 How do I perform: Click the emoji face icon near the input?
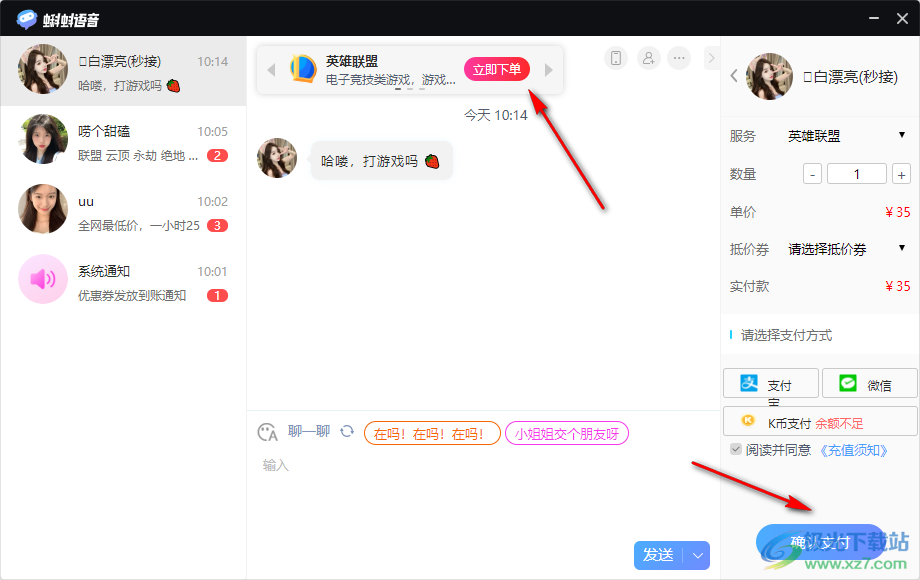[267, 432]
